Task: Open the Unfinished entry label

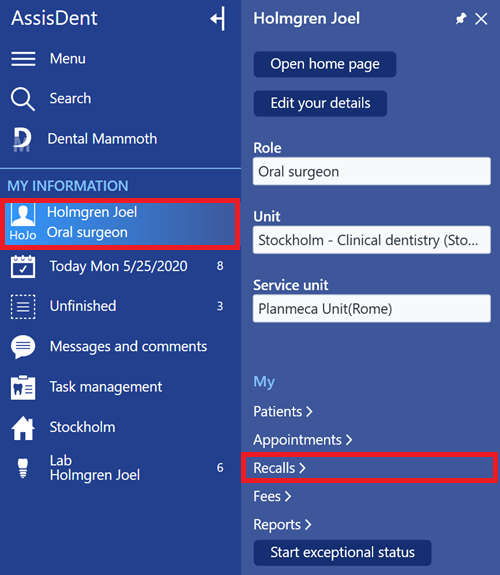Action: point(83,306)
